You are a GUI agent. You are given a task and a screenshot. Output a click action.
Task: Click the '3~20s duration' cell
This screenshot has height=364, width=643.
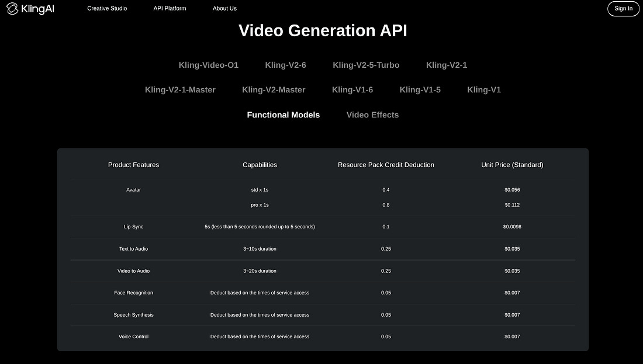[260, 271]
